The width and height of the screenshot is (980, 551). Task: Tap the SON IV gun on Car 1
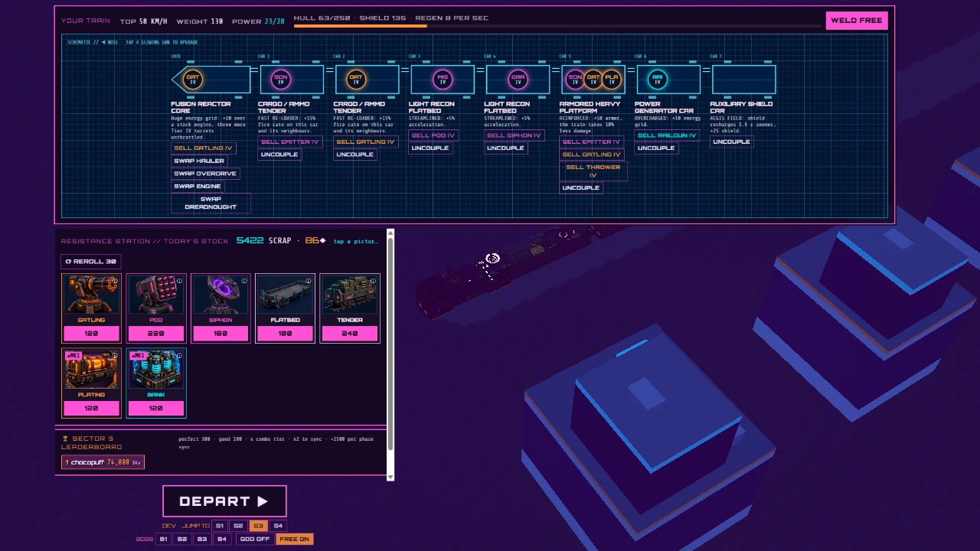point(280,79)
